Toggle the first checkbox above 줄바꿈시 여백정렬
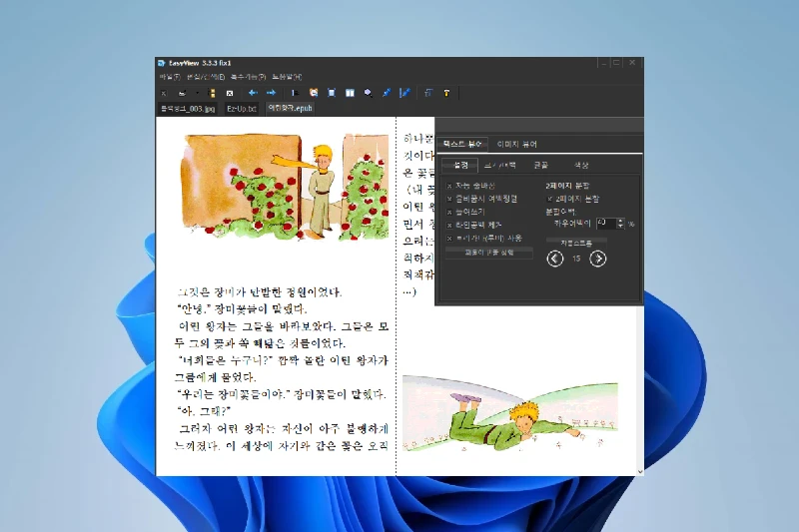The height and width of the screenshot is (532, 799). pos(449,186)
